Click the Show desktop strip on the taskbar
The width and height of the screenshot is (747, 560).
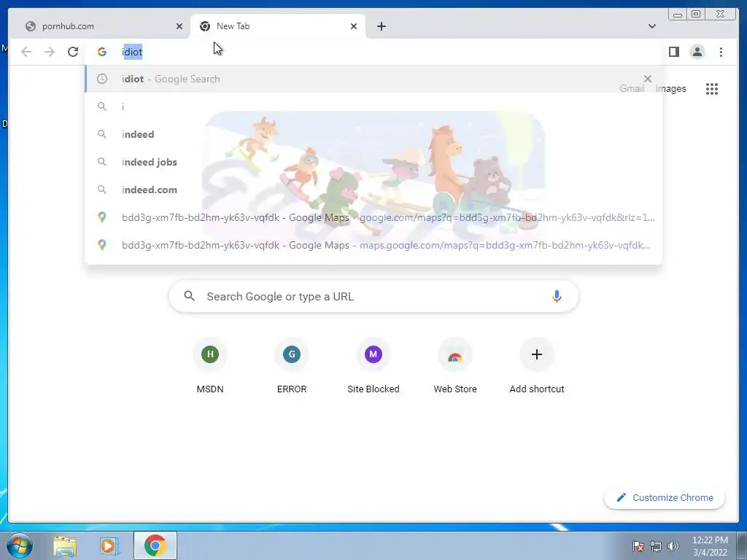742,545
